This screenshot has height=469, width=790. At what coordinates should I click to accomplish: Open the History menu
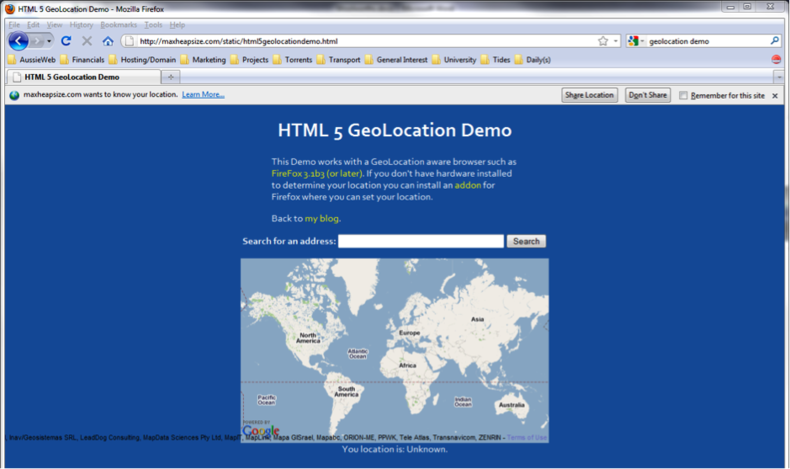pyautogui.click(x=81, y=25)
